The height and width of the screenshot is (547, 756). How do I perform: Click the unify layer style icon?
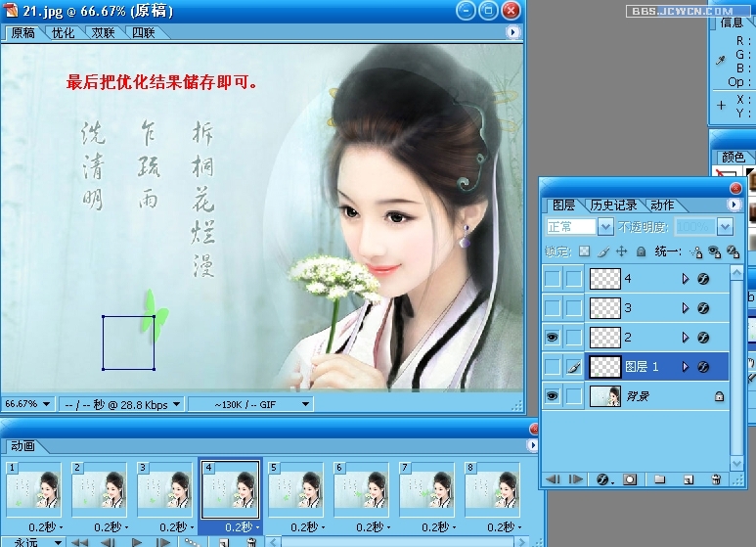(x=733, y=251)
